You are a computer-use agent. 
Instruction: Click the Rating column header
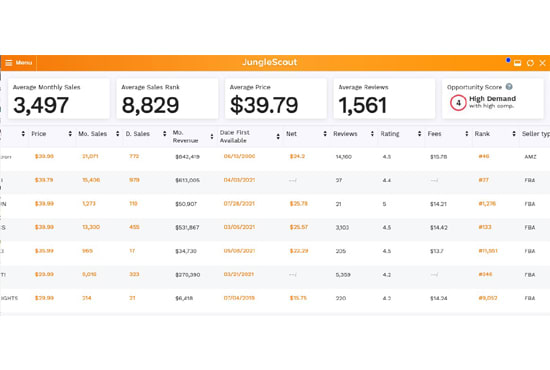pos(390,134)
